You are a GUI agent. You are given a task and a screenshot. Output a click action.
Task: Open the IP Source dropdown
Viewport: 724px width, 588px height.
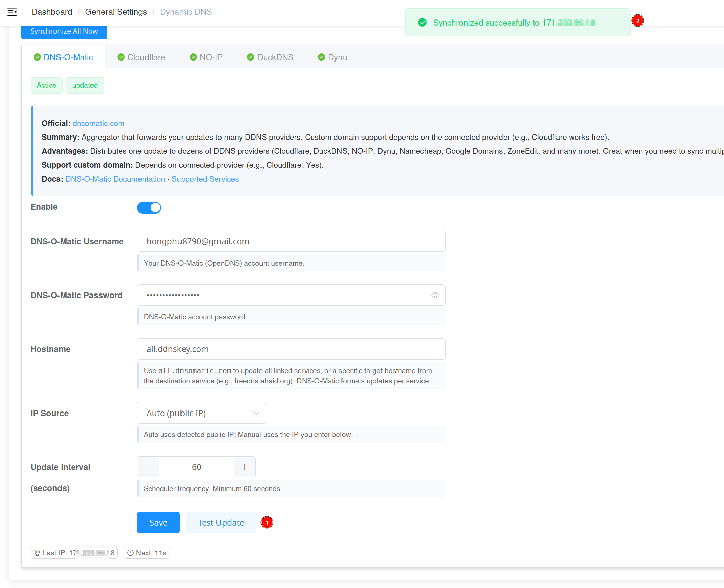coord(202,413)
